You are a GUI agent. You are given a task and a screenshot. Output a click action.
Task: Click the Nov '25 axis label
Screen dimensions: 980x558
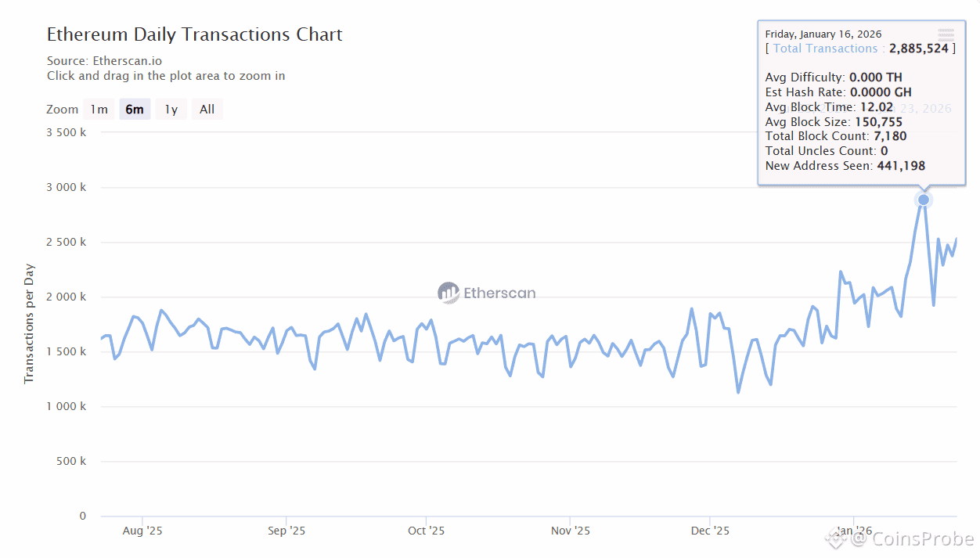(x=571, y=531)
